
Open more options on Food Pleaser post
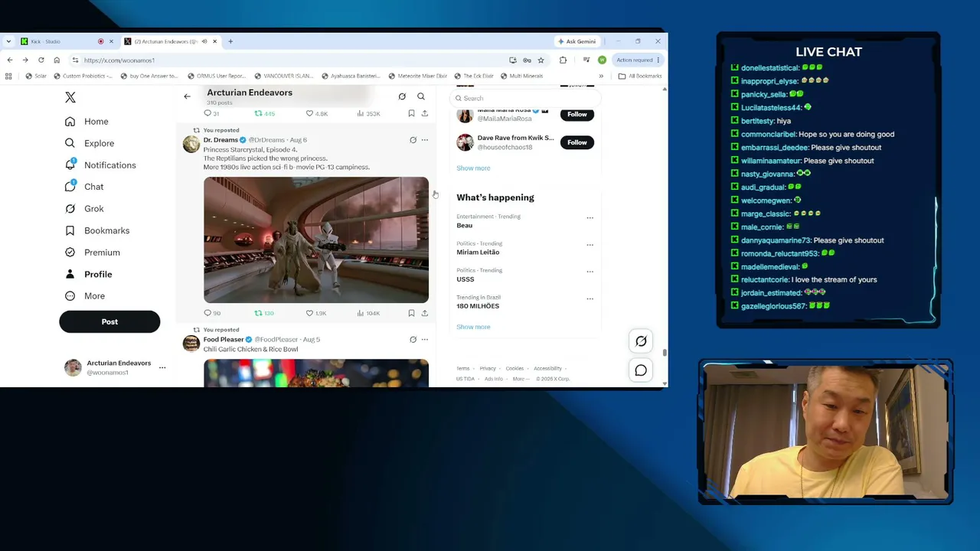point(425,340)
